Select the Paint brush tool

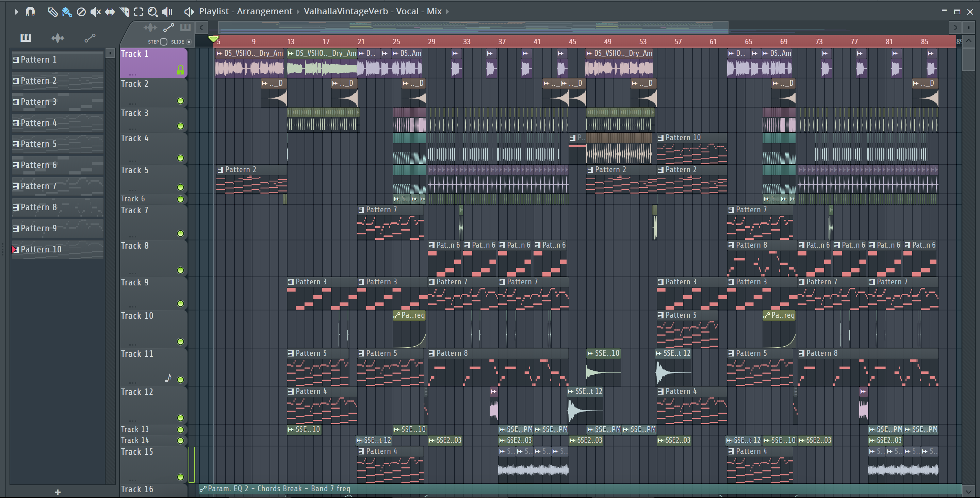(67, 12)
